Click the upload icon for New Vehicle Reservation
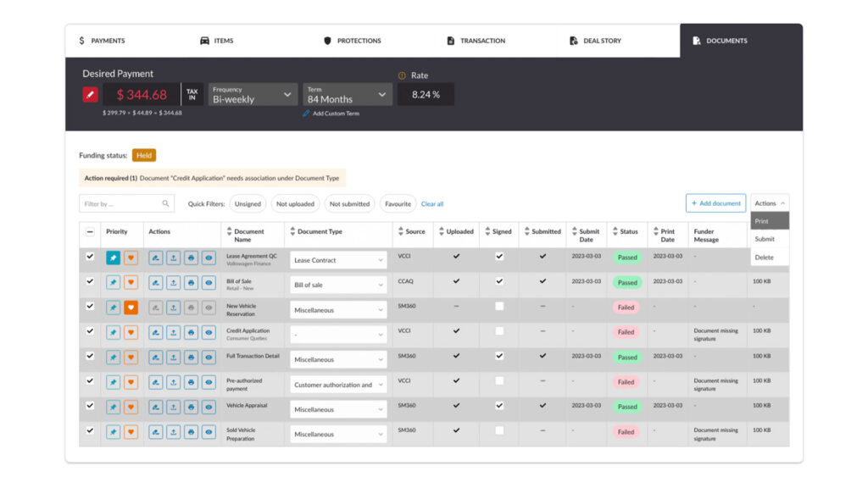The width and height of the screenshot is (868, 488). coord(173,308)
